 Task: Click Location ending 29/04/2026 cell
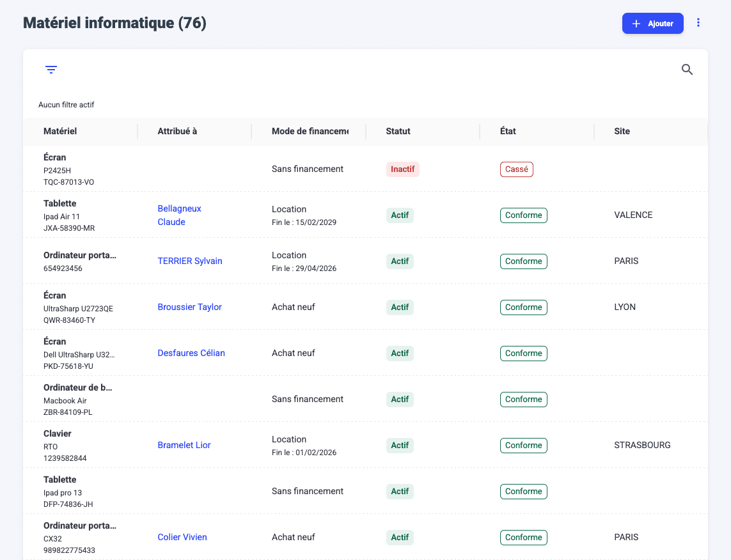coord(304,261)
